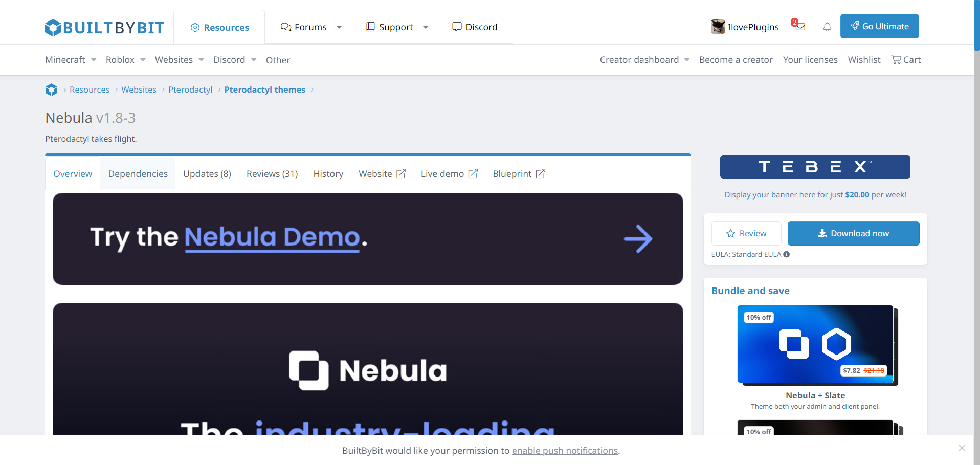Open the Forums link

click(304, 27)
